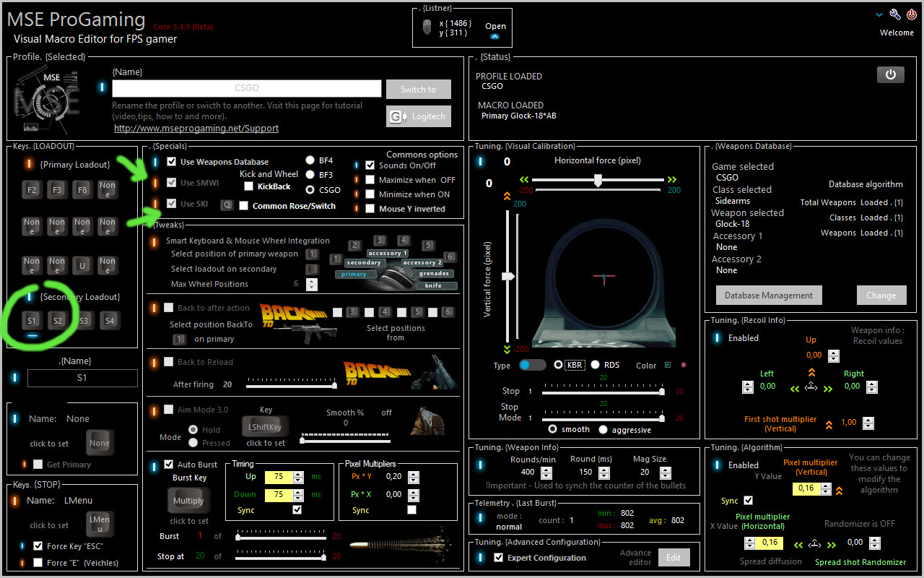Screen dimensions: 924x578
Task: Toggle the Get Primary checkbox
Action: [x=39, y=465]
